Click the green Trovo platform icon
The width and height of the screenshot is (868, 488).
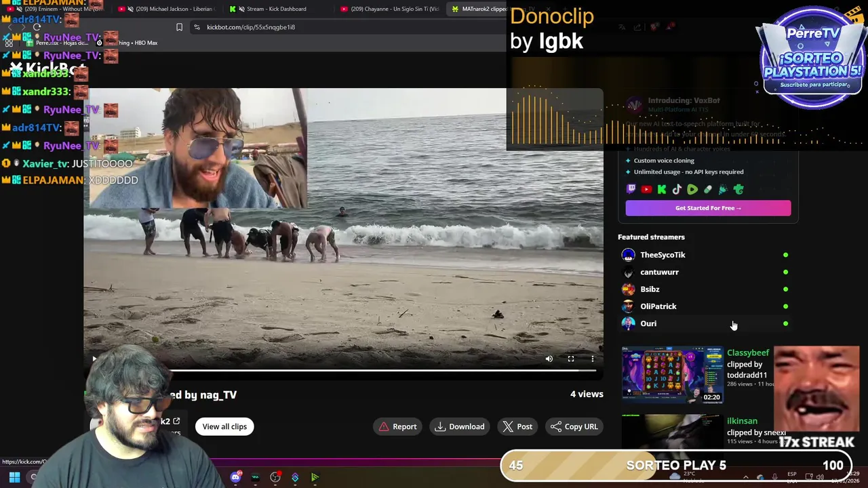pos(738,190)
